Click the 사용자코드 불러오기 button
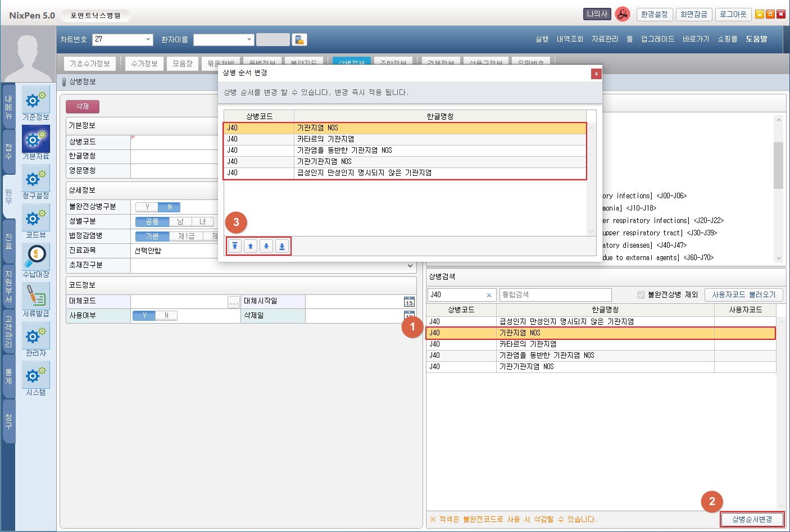This screenshot has height=532, width=790. (743, 295)
